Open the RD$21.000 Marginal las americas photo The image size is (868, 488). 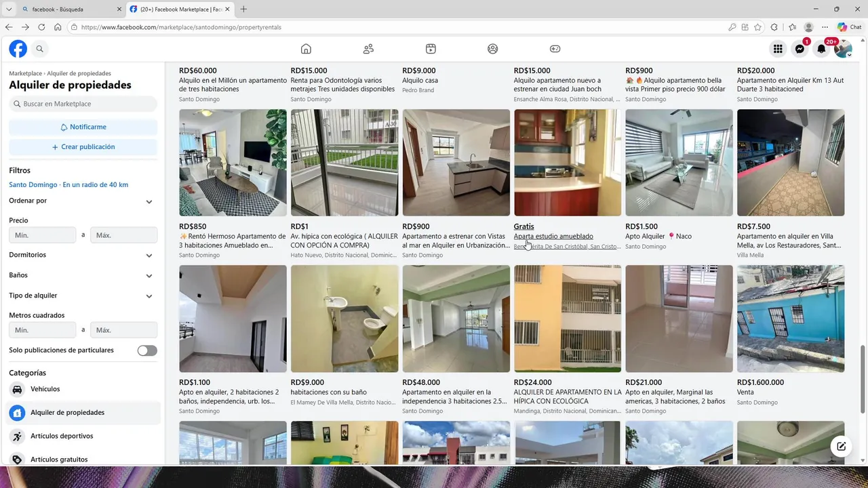679,319
